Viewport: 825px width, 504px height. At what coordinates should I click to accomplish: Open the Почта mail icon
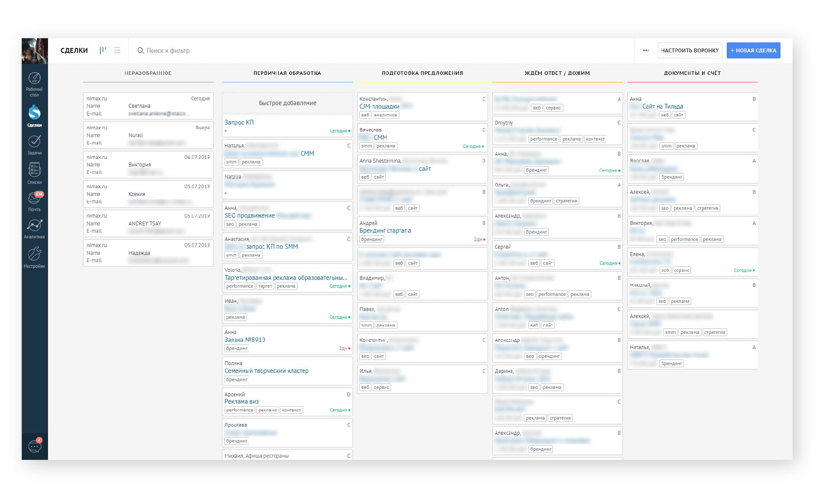(x=34, y=198)
